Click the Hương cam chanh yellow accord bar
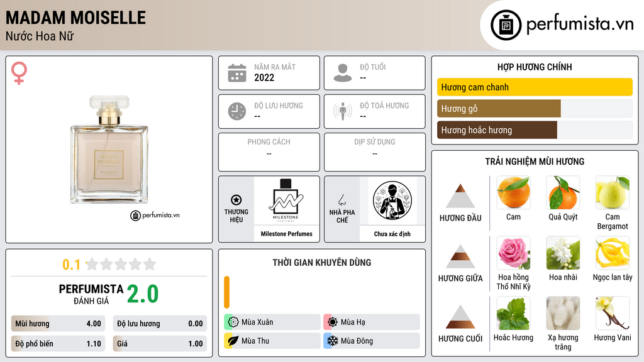The height and width of the screenshot is (362, 644). [x=535, y=87]
